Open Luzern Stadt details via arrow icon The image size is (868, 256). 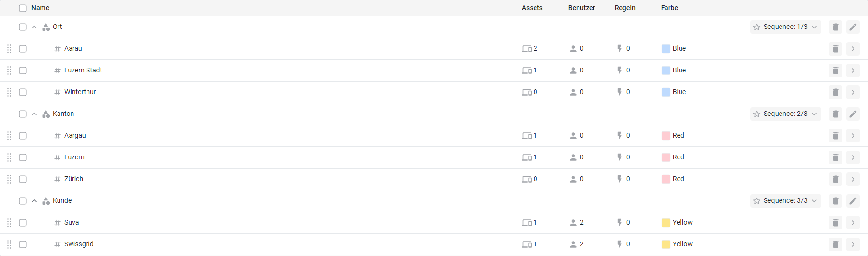click(x=853, y=71)
